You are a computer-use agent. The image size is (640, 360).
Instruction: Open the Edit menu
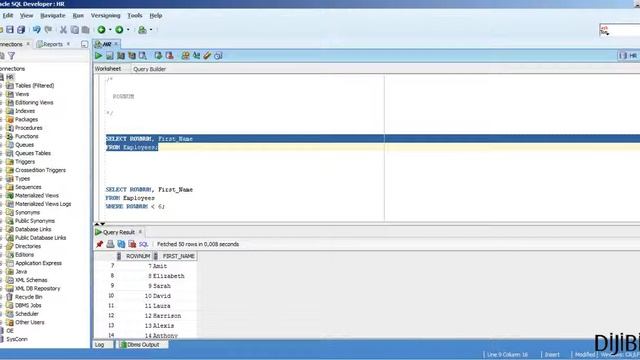(x=8, y=16)
